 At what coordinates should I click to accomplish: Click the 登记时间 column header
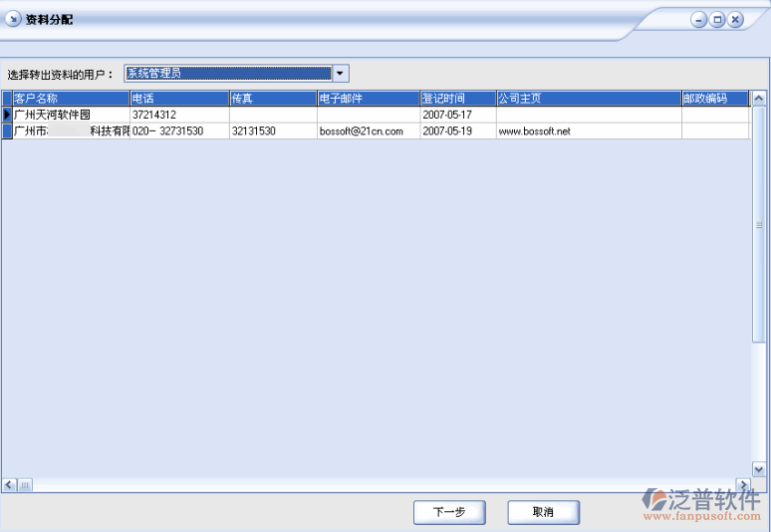[x=458, y=99]
